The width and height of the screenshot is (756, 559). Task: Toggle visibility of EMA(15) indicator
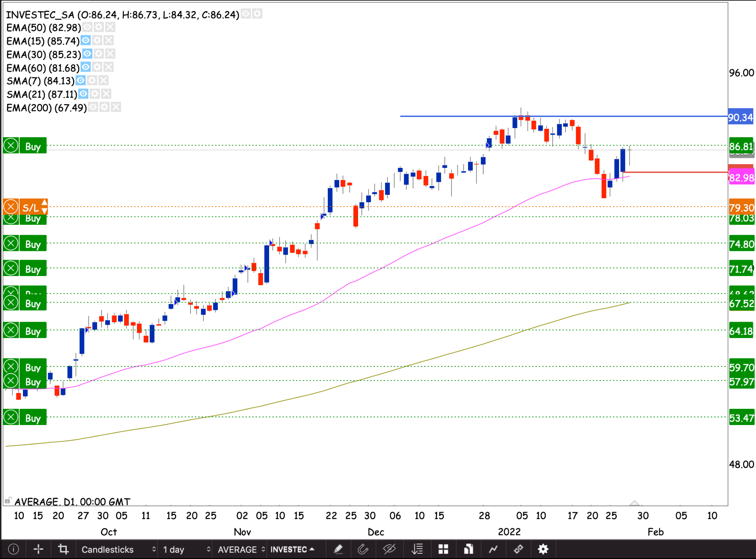(86, 41)
